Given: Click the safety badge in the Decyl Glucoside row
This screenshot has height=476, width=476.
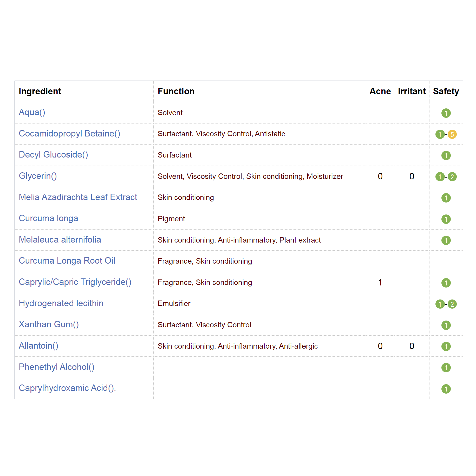Looking at the screenshot, I should [x=446, y=155].
